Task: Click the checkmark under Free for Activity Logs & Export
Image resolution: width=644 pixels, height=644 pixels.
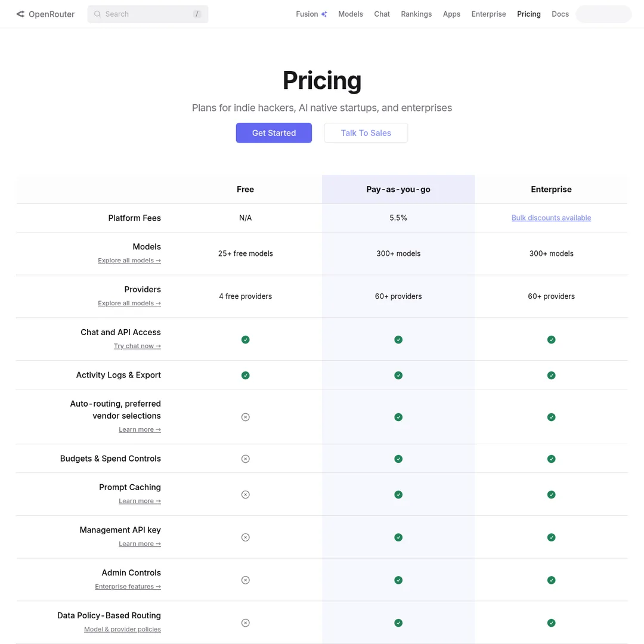Action: pos(245,375)
